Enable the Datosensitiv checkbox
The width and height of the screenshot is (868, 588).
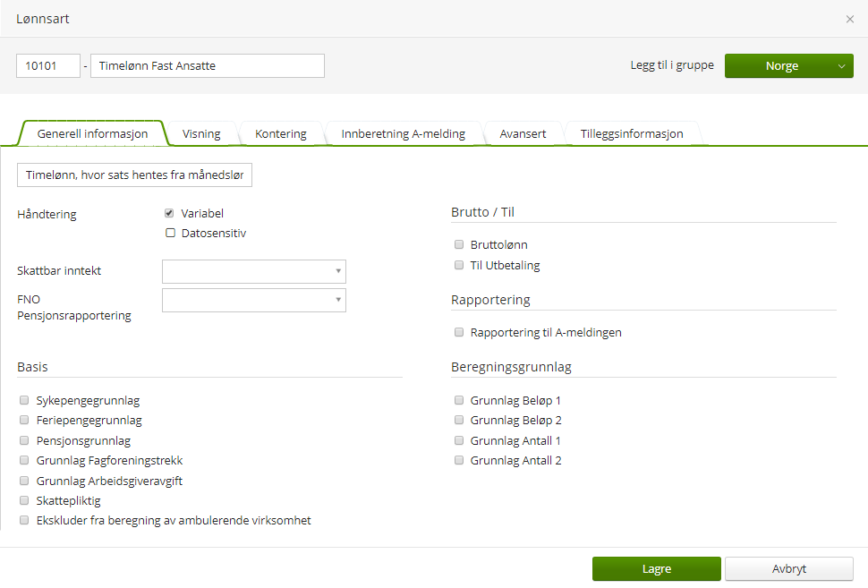169,234
